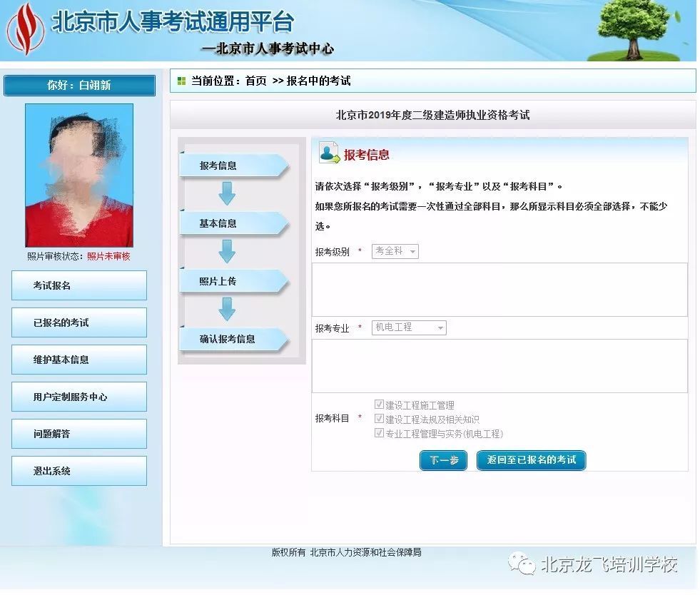
Task: Toggle 专业工程管理与实务(机电工程) checkbox
Action: pyautogui.click(x=379, y=433)
